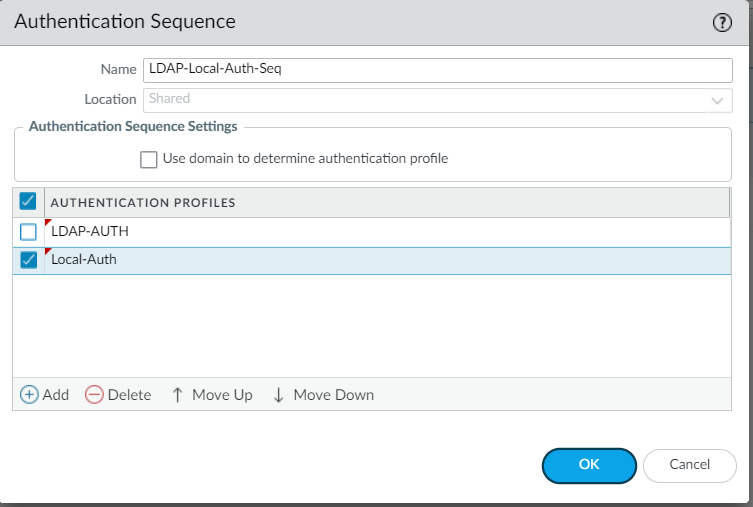Click the Authentication Profiles column header

point(387,203)
